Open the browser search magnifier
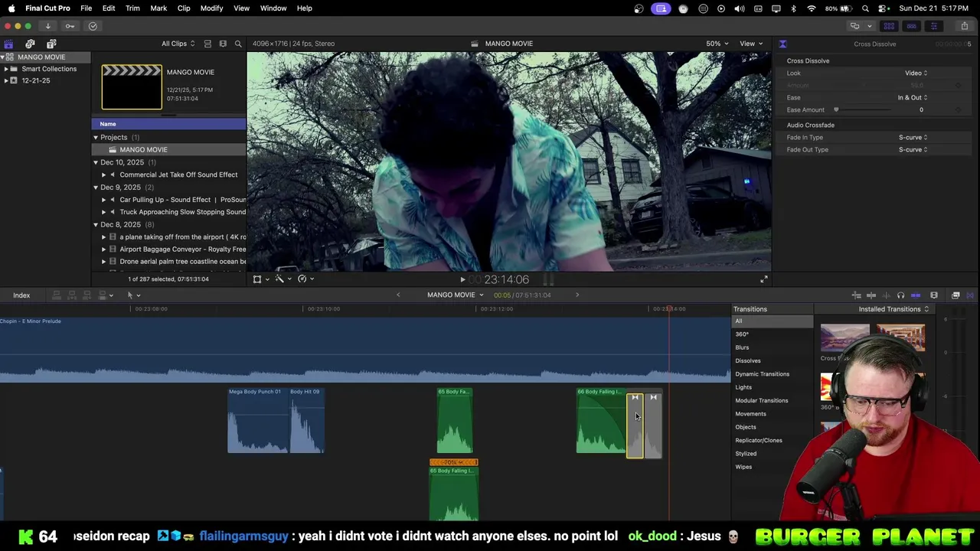980x551 pixels. click(238, 44)
